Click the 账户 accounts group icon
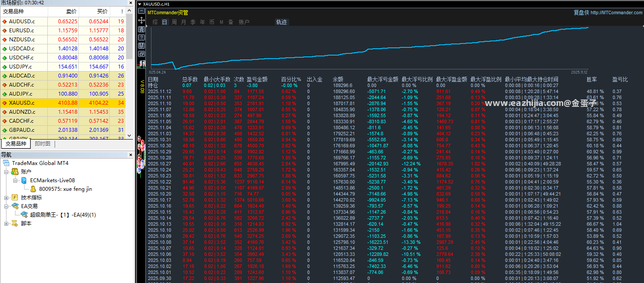The width and height of the screenshot is (644, 283). click(15, 172)
